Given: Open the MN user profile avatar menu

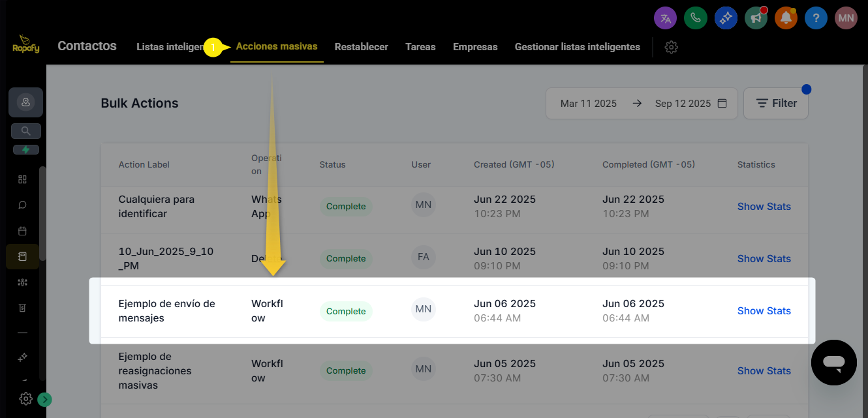Looking at the screenshot, I should (846, 18).
